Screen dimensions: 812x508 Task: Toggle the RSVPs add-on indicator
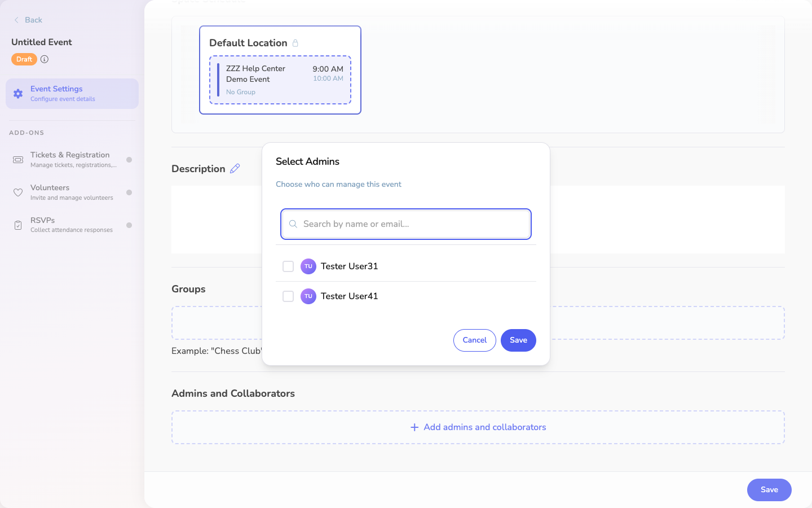tap(129, 225)
